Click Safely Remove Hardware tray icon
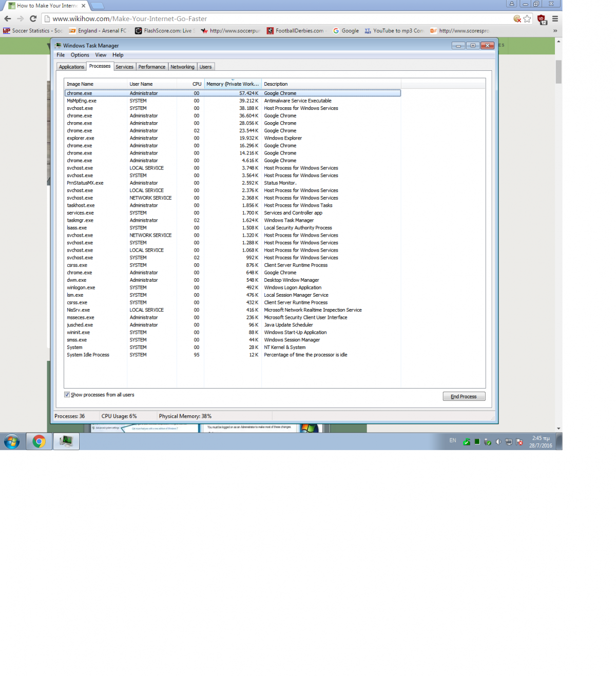616x676 pixels. pyautogui.click(x=488, y=442)
